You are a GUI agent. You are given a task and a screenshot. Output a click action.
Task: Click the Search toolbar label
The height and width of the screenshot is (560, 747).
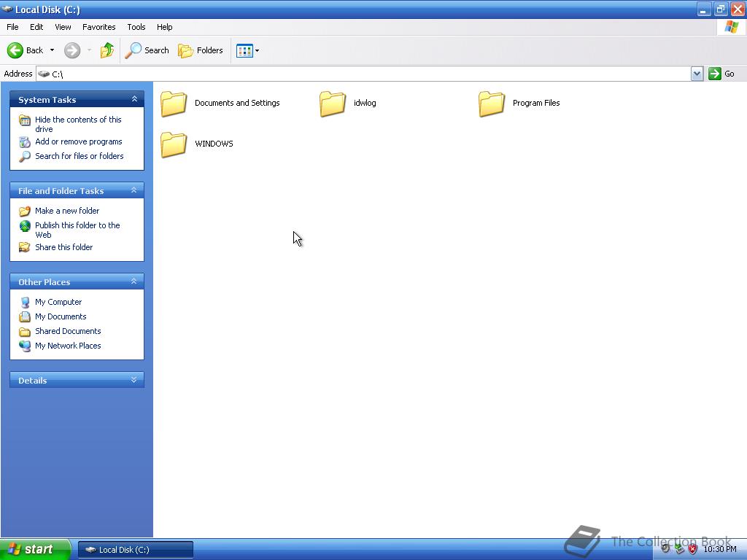point(157,50)
